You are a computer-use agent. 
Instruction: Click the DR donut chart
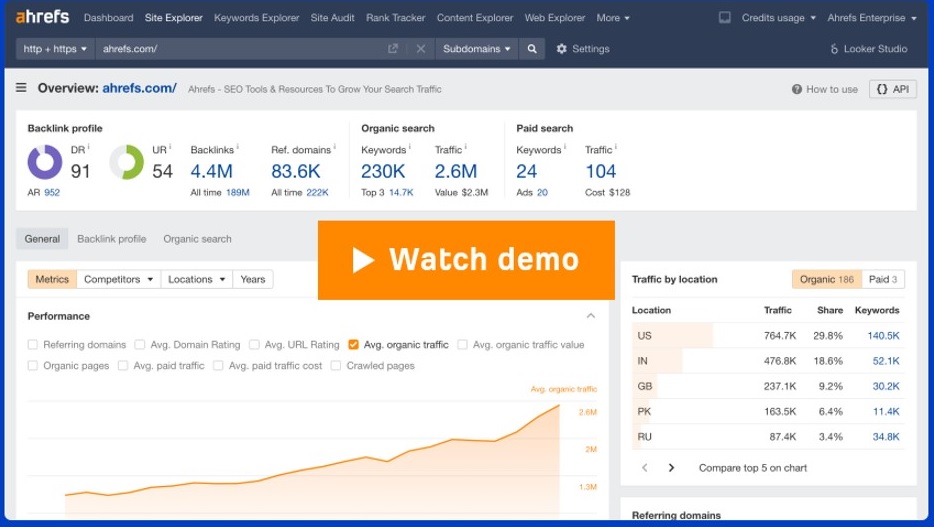pos(45,162)
